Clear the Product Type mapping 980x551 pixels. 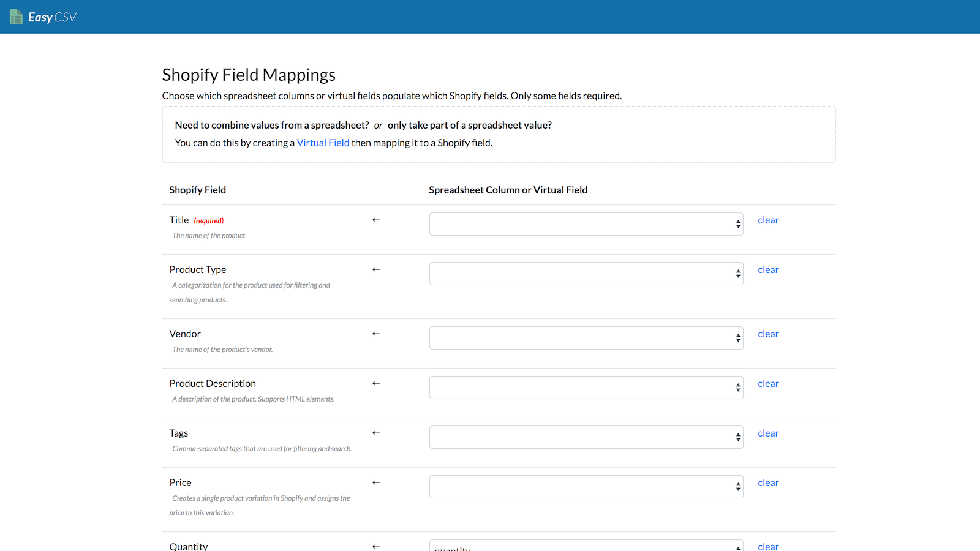pyautogui.click(x=768, y=270)
